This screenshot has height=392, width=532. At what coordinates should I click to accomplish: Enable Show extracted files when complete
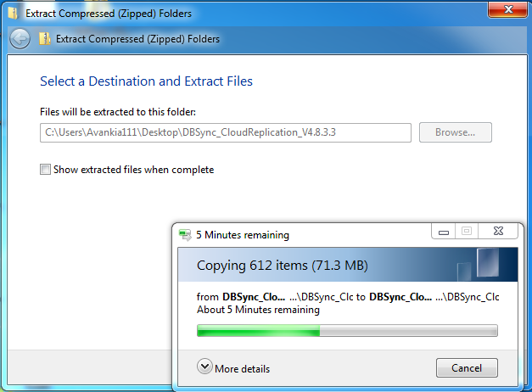click(46, 170)
